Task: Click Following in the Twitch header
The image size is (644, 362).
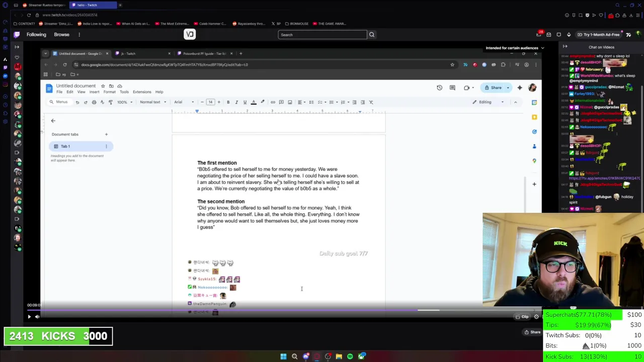Action: pyautogui.click(x=36, y=35)
